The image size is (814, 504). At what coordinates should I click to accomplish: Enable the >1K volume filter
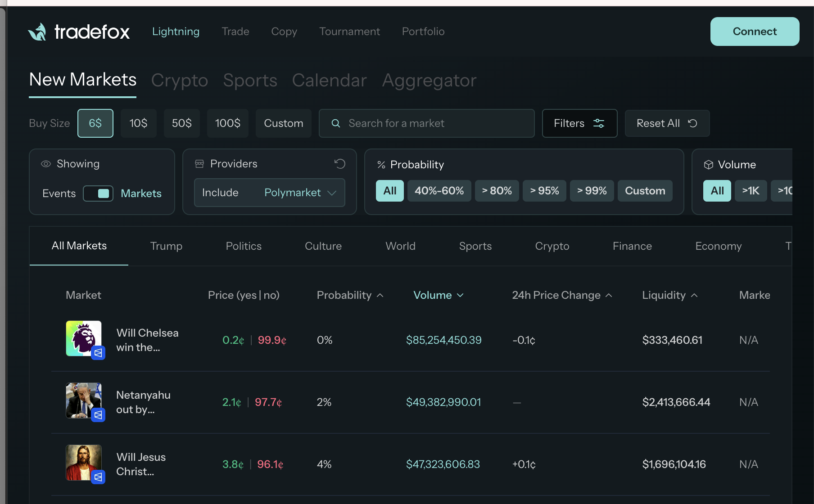751,190
